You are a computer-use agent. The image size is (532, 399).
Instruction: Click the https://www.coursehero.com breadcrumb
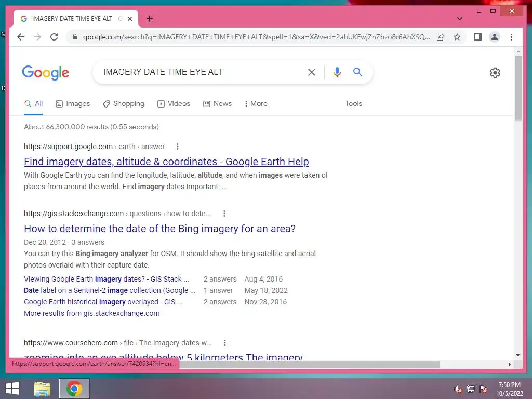click(x=118, y=343)
